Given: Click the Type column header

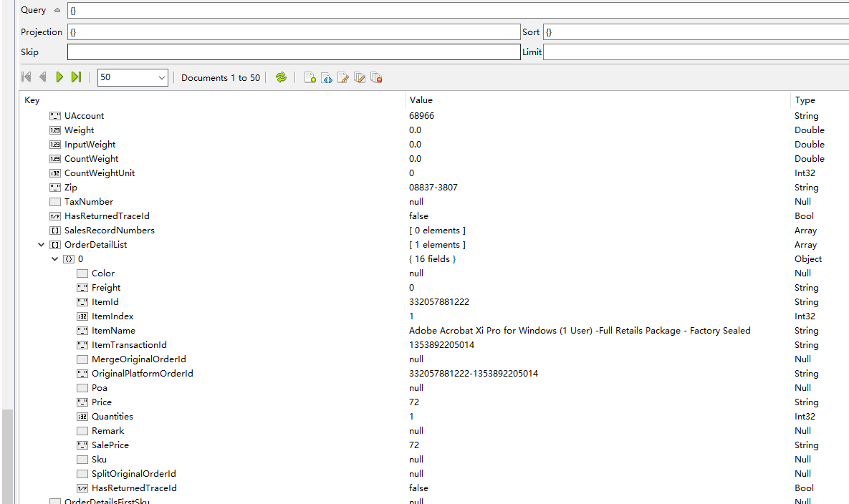Looking at the screenshot, I should [805, 100].
